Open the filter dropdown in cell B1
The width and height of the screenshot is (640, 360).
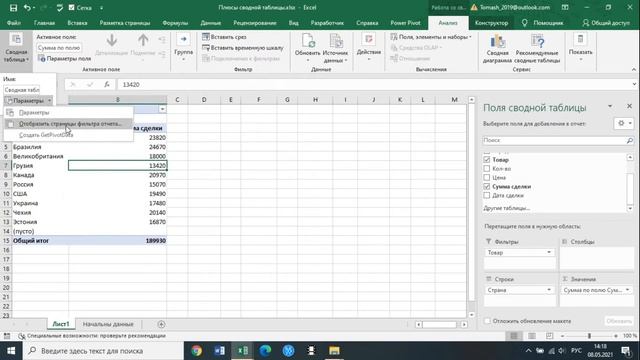(x=162, y=109)
